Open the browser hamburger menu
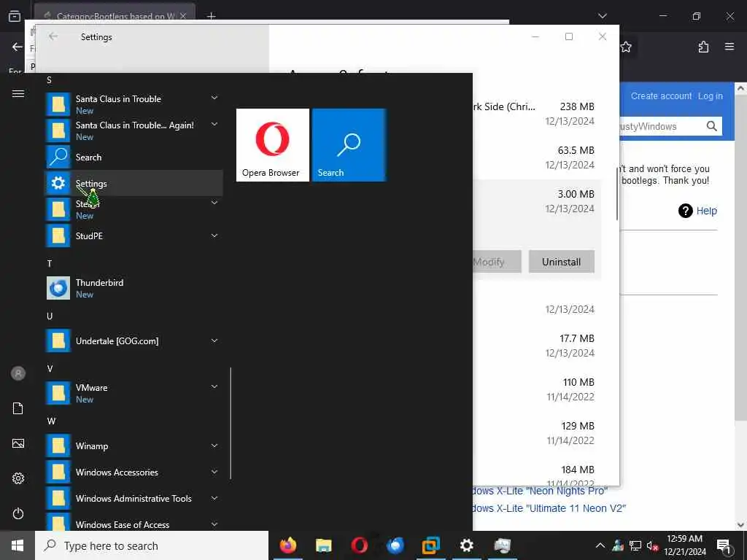747x560 pixels. (x=729, y=47)
